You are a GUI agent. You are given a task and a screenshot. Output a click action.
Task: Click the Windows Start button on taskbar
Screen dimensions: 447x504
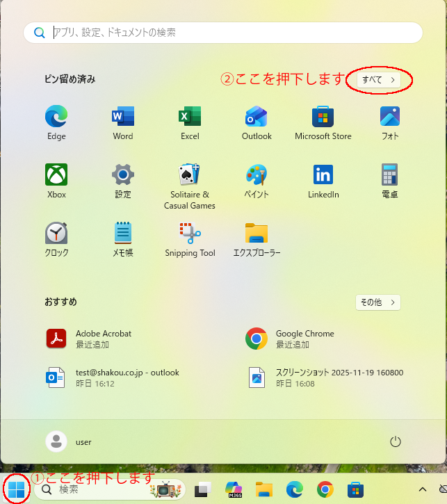[x=16, y=489]
